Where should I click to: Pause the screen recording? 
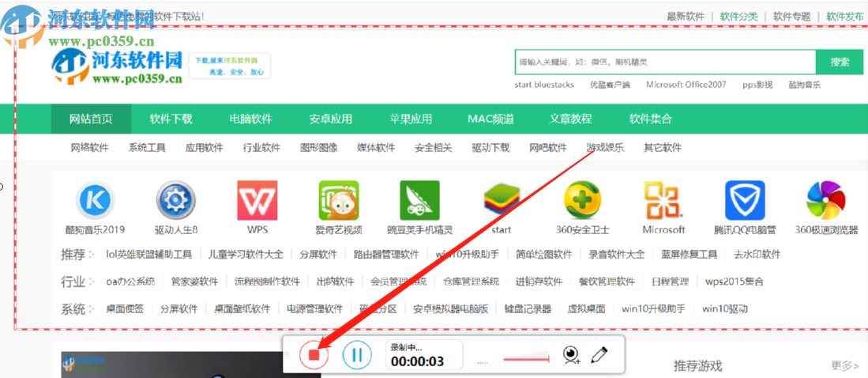click(357, 354)
